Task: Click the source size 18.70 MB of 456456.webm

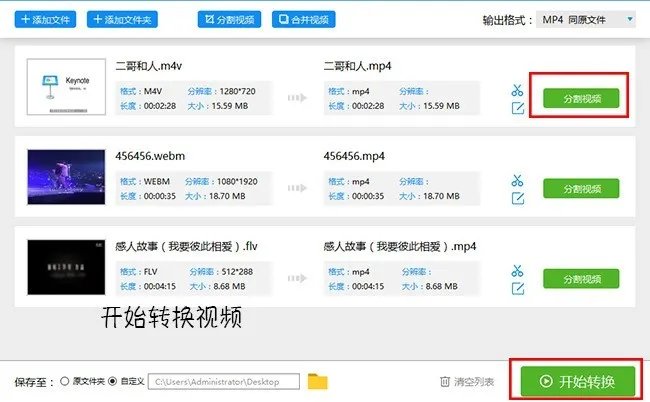Action: click(x=227, y=196)
